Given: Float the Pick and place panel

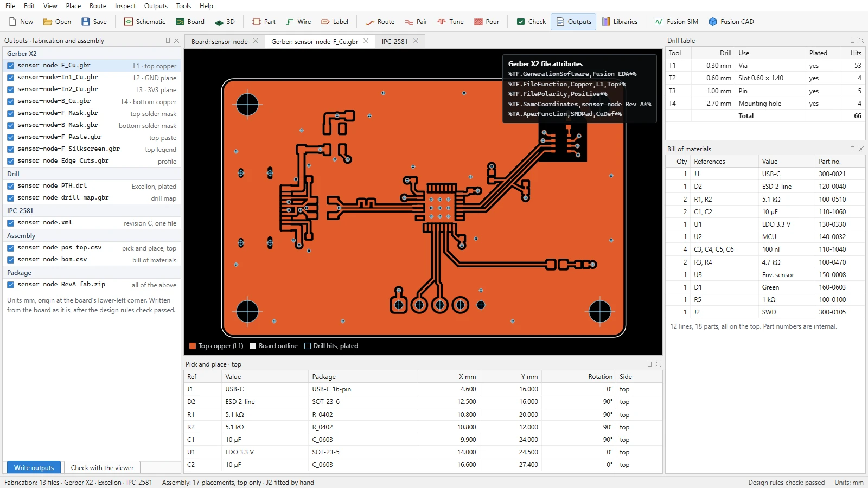Looking at the screenshot, I should 649,364.
